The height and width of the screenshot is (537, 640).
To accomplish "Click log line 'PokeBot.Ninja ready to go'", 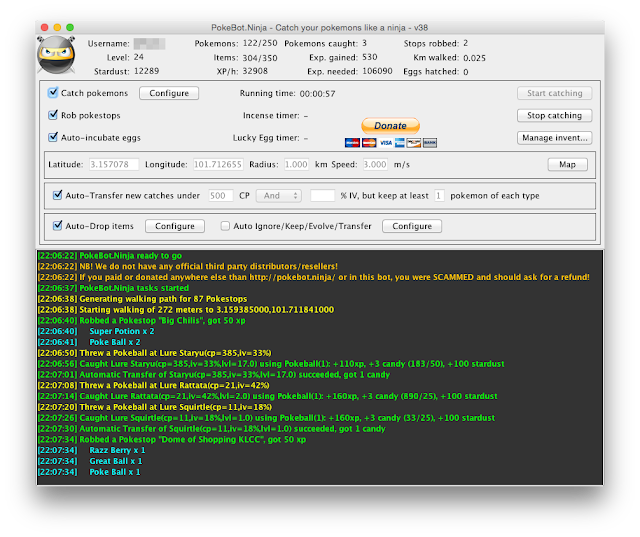I will tap(110, 255).
